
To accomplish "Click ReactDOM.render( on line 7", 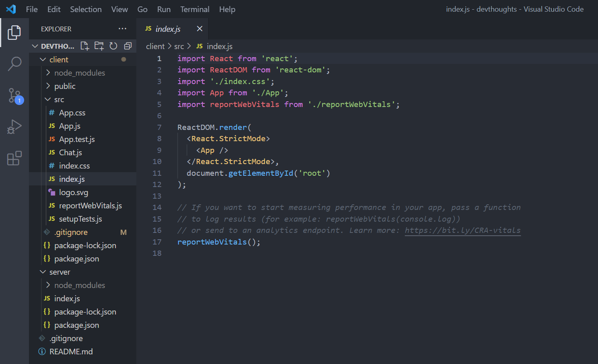I will [x=214, y=127].
